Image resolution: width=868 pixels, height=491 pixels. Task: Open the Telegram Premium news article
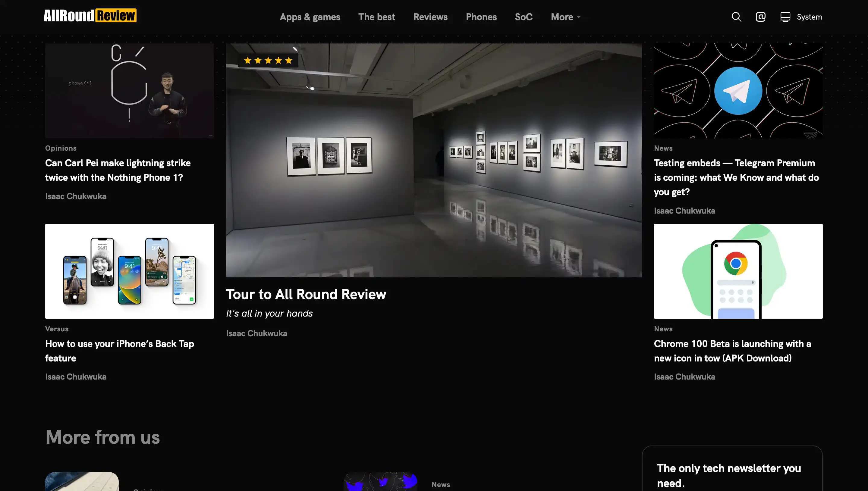tap(738, 177)
